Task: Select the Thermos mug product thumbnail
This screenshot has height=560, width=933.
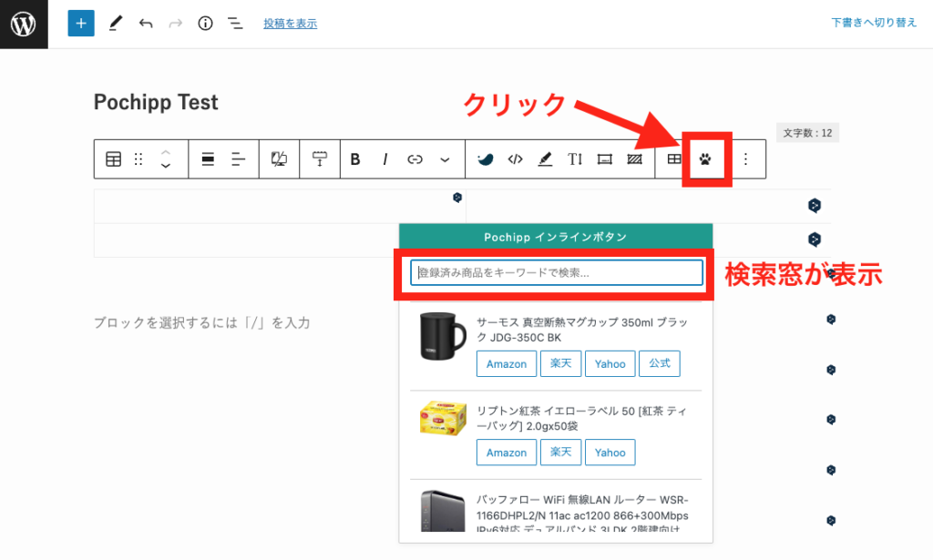Action: pos(443,337)
